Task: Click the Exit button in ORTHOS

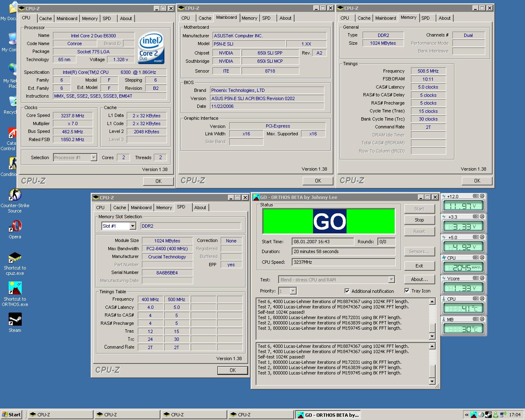Action: click(419, 266)
